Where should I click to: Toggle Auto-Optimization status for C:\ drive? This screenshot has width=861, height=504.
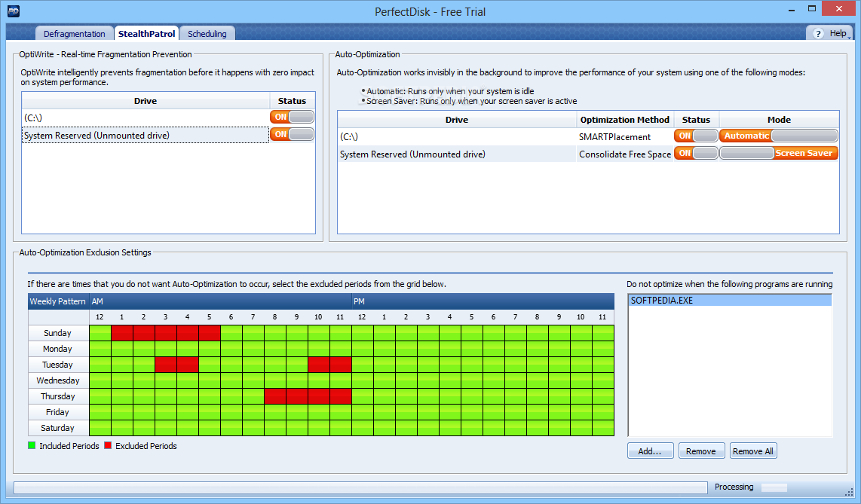[x=696, y=136]
